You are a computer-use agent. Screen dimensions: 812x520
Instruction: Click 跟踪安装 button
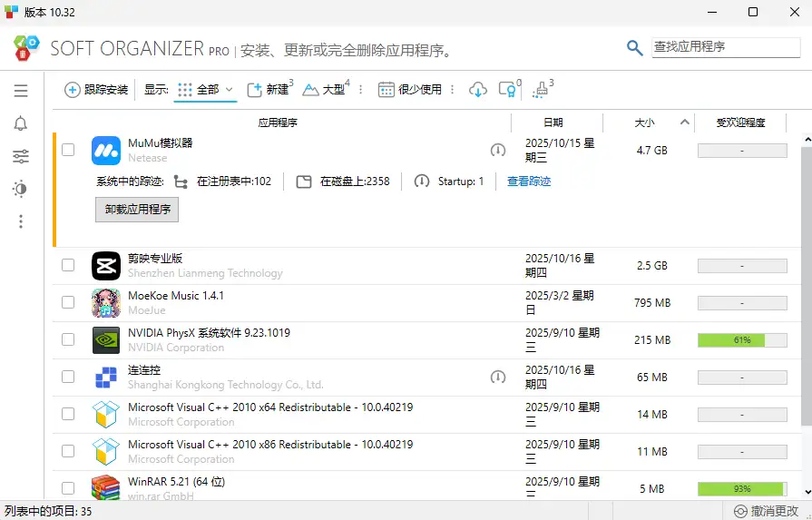[x=96, y=90]
